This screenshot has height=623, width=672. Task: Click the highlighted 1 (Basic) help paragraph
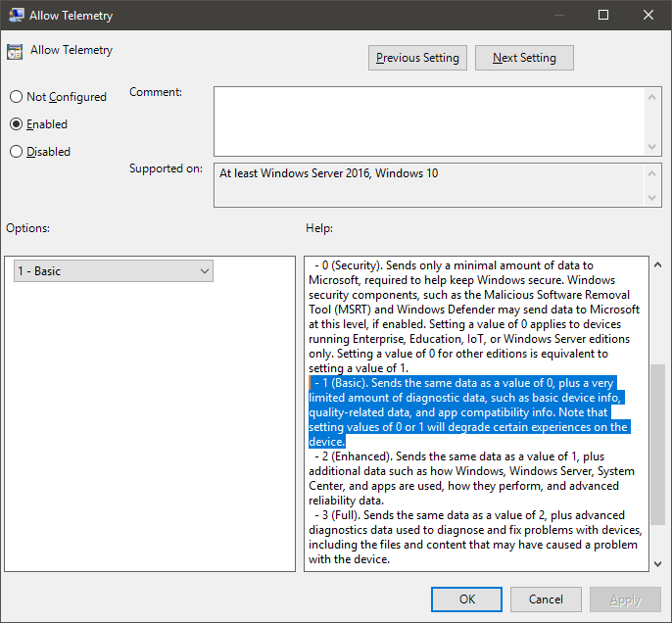(x=468, y=412)
